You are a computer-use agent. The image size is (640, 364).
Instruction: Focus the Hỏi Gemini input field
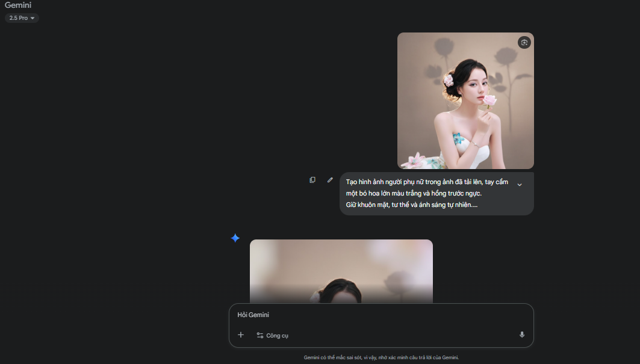pyautogui.click(x=373, y=315)
